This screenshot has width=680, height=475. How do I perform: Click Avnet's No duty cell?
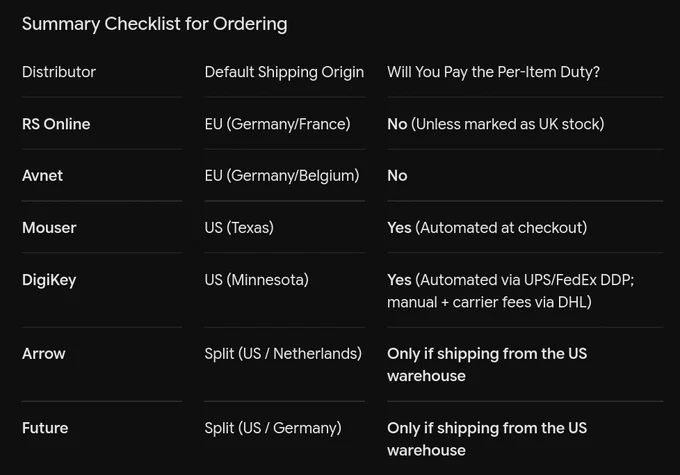click(397, 176)
